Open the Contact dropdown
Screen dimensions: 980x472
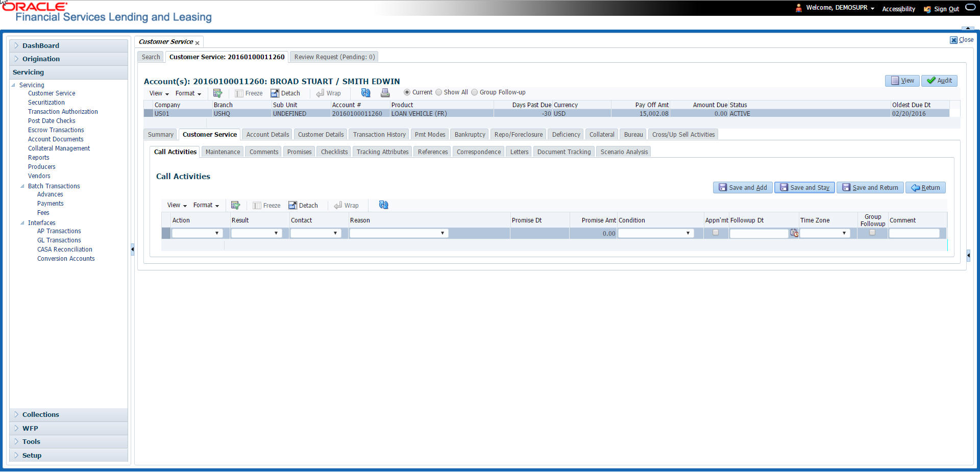coord(315,233)
